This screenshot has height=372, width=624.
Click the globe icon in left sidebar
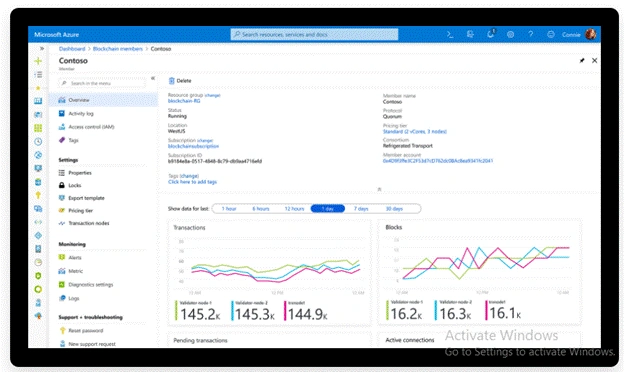(38, 155)
